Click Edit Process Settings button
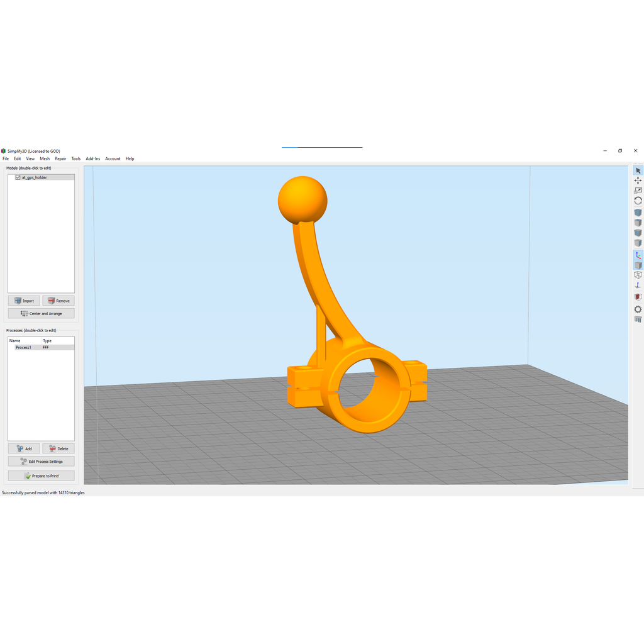The width and height of the screenshot is (644, 644). (x=41, y=461)
